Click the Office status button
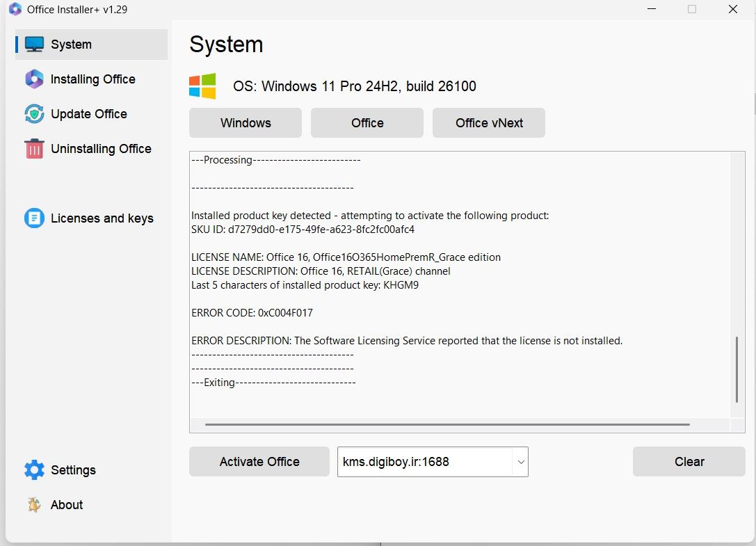Image resolution: width=756 pixels, height=546 pixels. tap(367, 123)
